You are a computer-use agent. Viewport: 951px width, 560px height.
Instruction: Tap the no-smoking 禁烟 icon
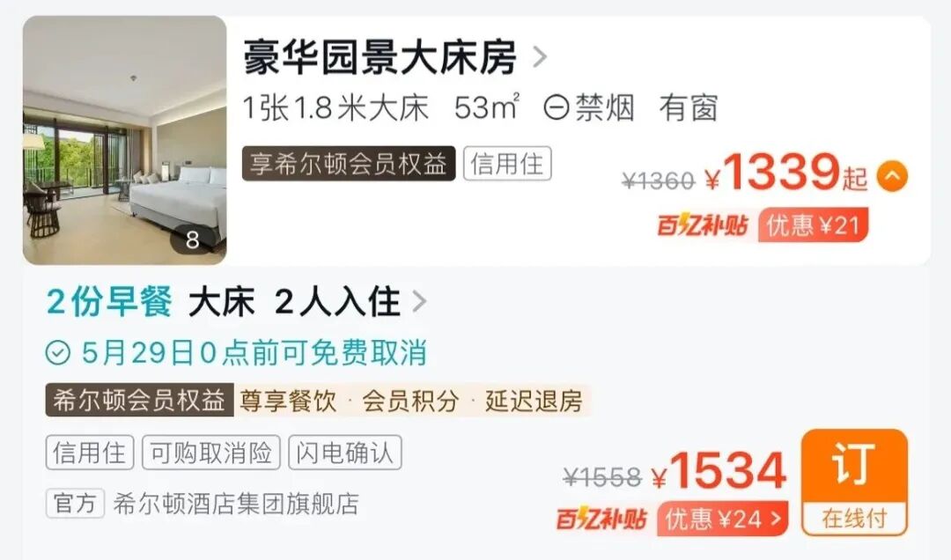557,108
